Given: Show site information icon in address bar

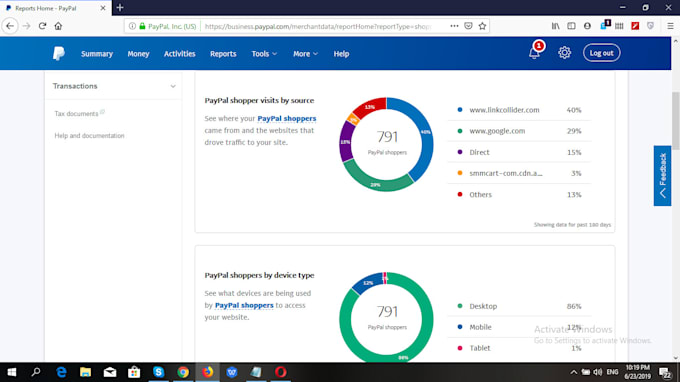Looking at the screenshot, I should click(132, 26).
